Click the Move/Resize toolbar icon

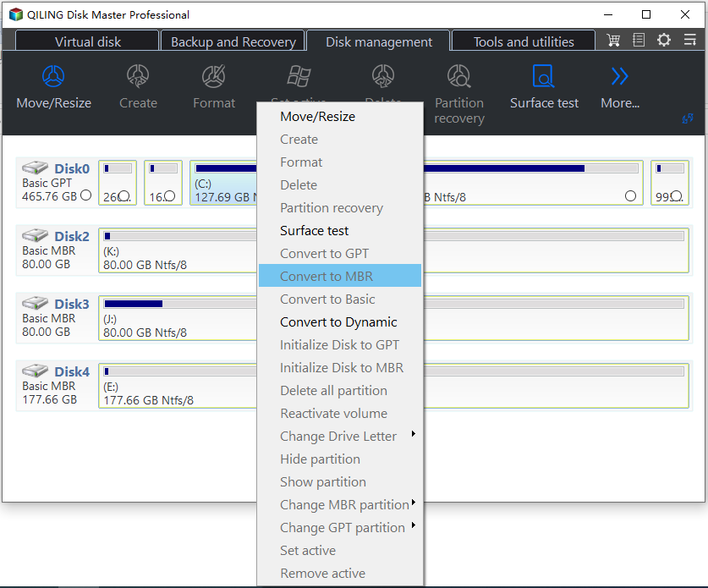click(x=53, y=76)
